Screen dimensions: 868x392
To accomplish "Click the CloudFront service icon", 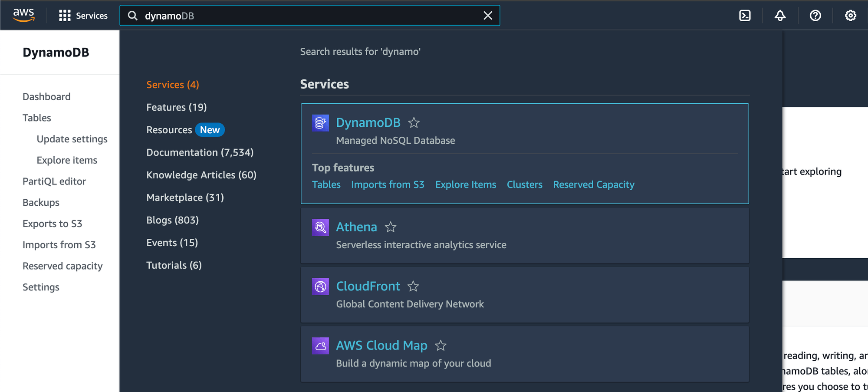I will pos(320,287).
